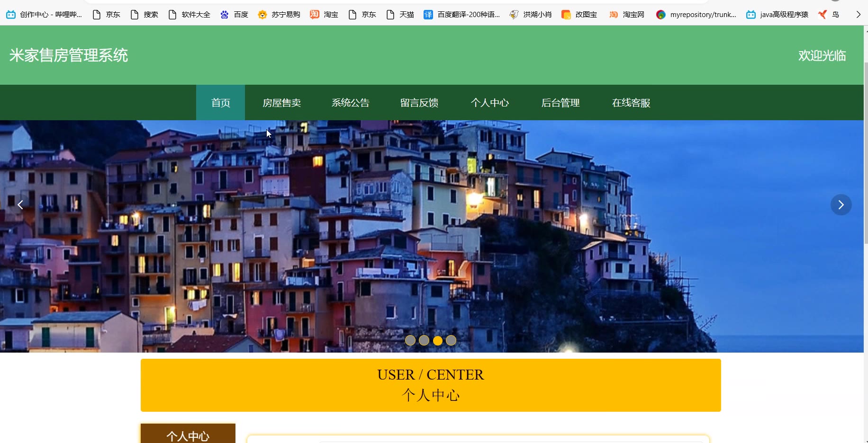
Task: Click the carousel house photo
Action: click(x=432, y=236)
